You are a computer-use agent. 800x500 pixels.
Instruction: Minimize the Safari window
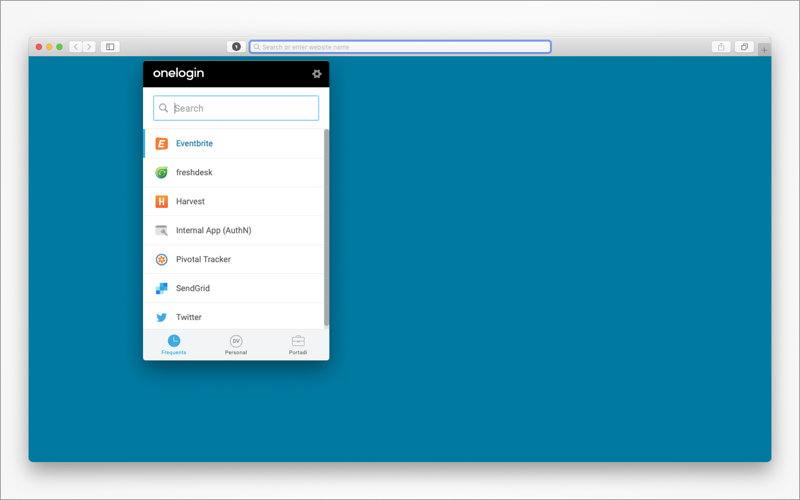coord(49,47)
